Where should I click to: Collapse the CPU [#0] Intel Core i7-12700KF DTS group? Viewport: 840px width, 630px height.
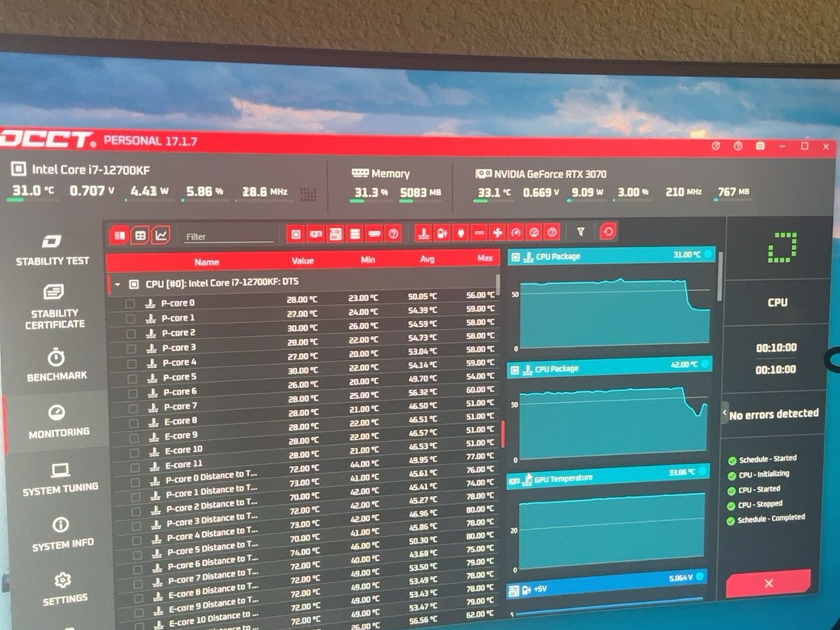point(117,284)
